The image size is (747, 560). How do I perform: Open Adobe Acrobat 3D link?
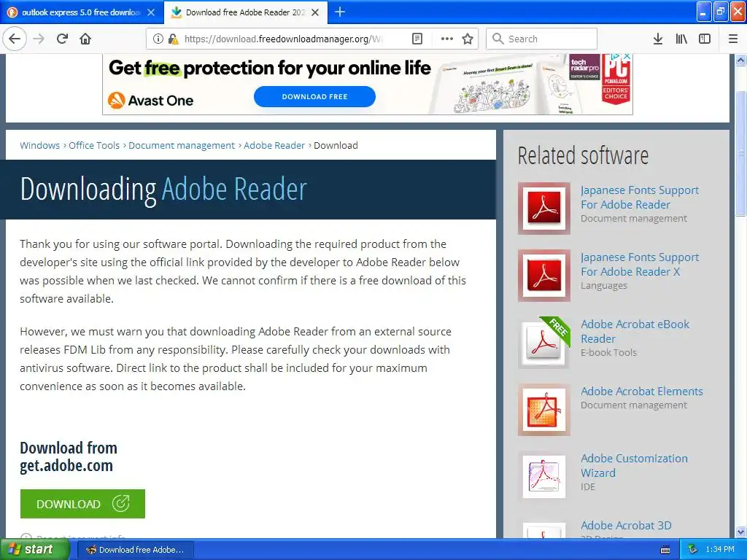pos(626,525)
